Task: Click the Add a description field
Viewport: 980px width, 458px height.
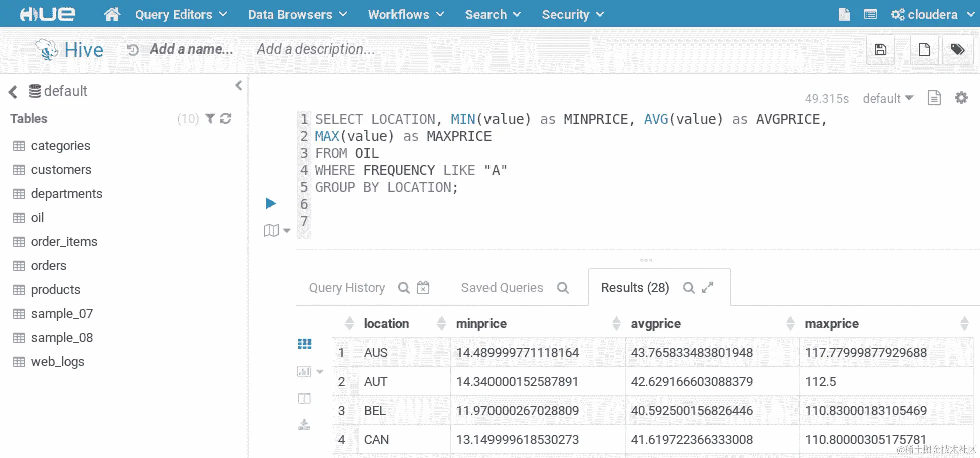Action: (316, 49)
